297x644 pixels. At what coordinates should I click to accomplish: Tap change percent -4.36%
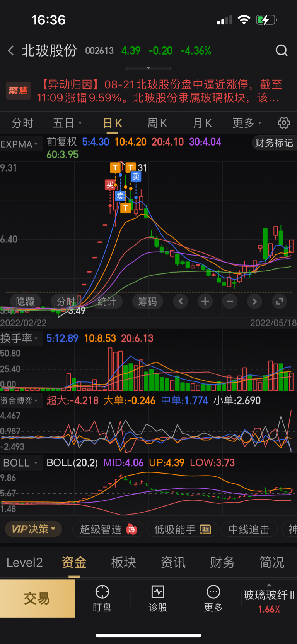[196, 51]
